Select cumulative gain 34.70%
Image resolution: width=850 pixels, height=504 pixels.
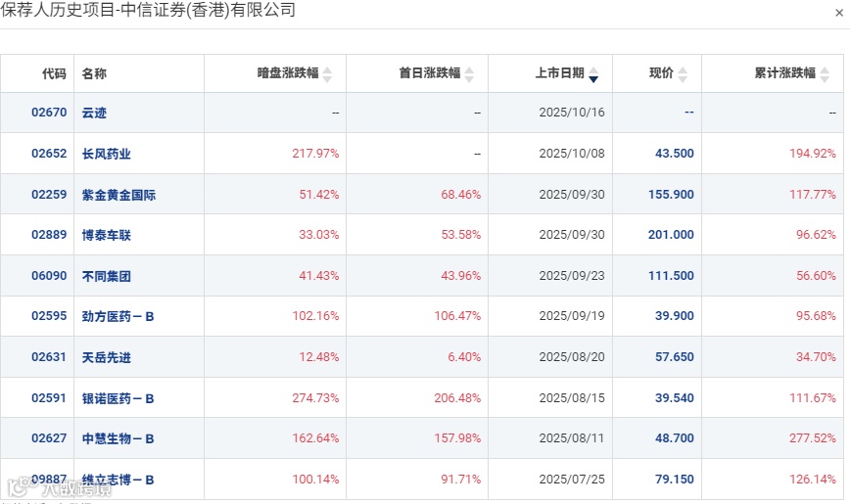816,356
